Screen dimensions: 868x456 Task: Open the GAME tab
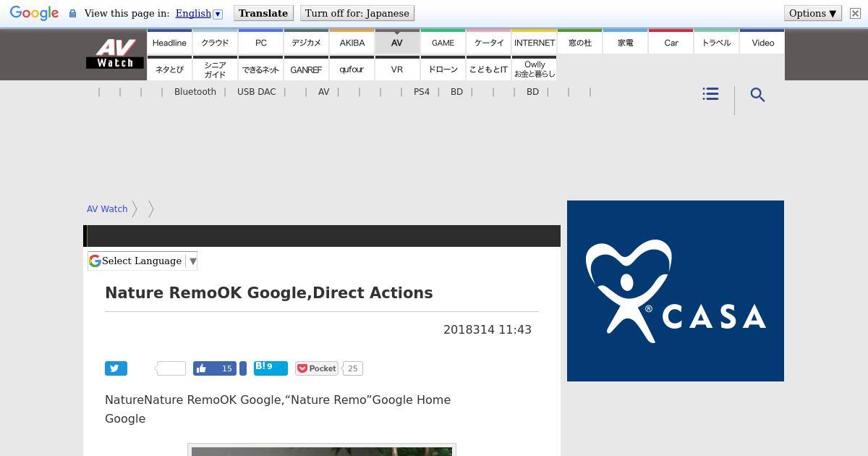coord(443,43)
